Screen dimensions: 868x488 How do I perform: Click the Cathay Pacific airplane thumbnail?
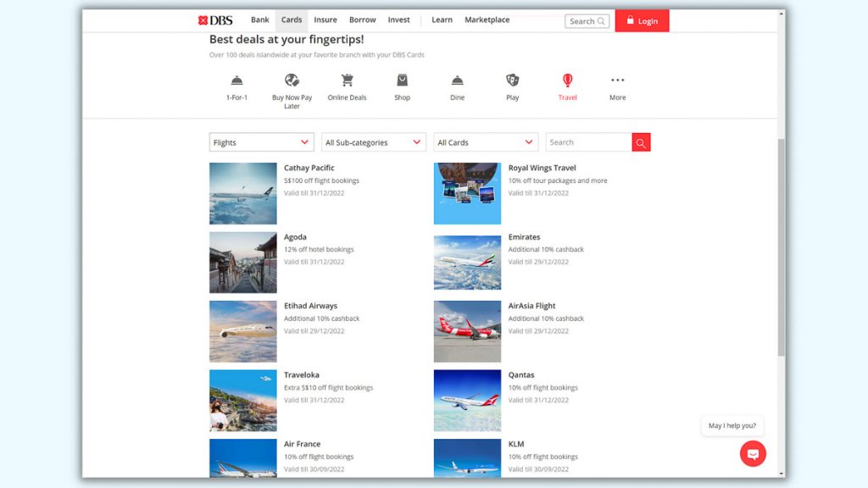pyautogui.click(x=243, y=193)
